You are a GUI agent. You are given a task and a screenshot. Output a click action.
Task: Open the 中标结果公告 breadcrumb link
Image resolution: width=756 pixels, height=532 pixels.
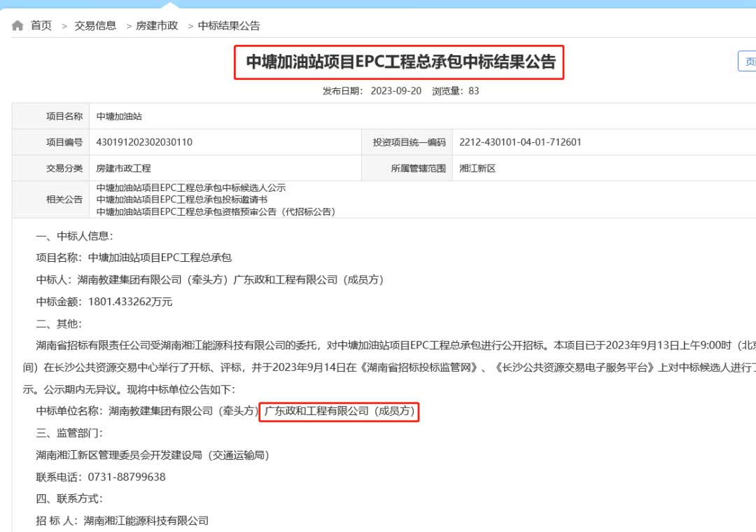point(228,26)
